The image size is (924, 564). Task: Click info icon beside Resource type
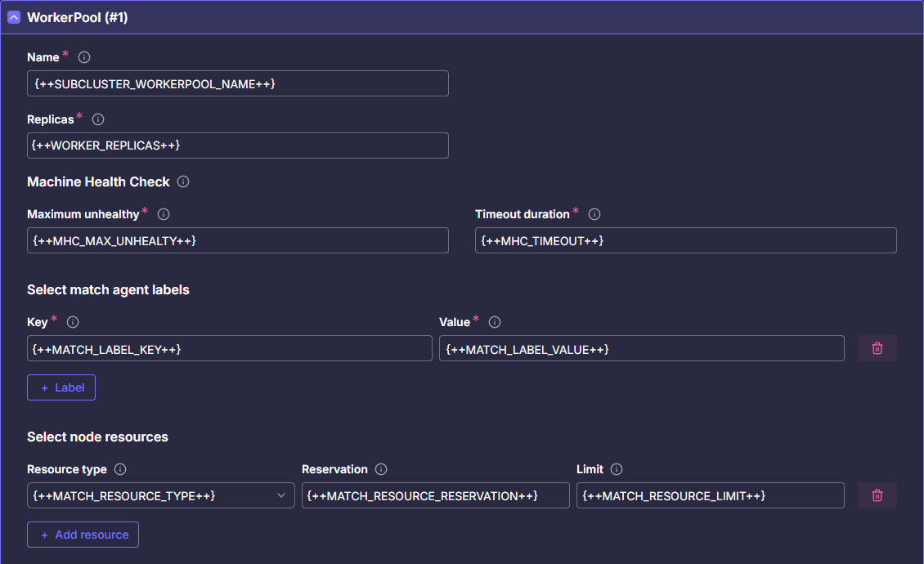pos(120,469)
